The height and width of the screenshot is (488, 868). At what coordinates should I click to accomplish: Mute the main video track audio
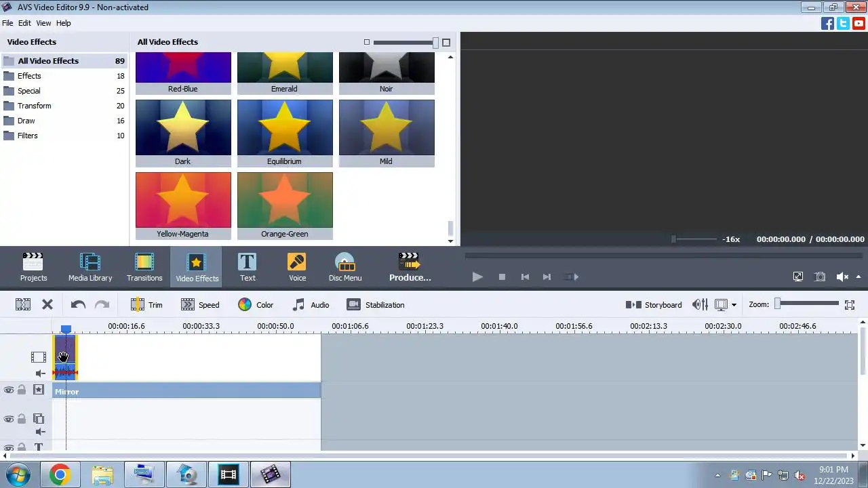[40, 373]
